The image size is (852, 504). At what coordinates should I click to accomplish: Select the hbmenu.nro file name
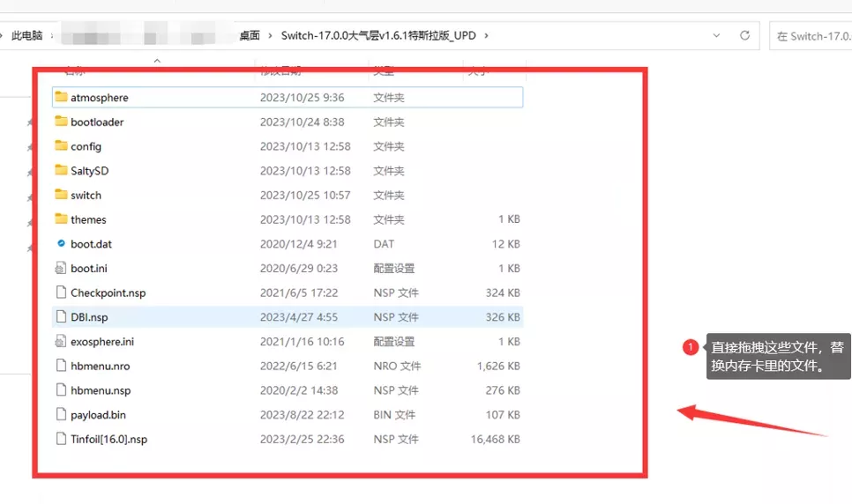coord(100,367)
